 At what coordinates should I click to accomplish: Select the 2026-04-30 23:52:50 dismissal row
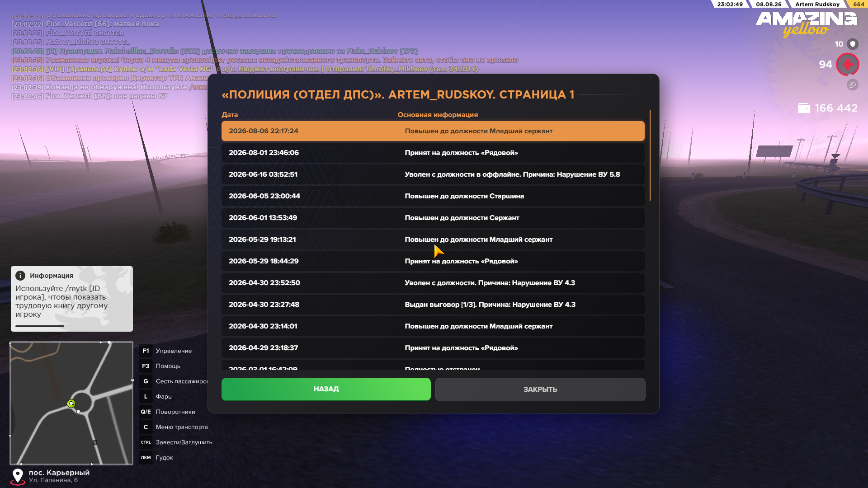click(x=433, y=283)
